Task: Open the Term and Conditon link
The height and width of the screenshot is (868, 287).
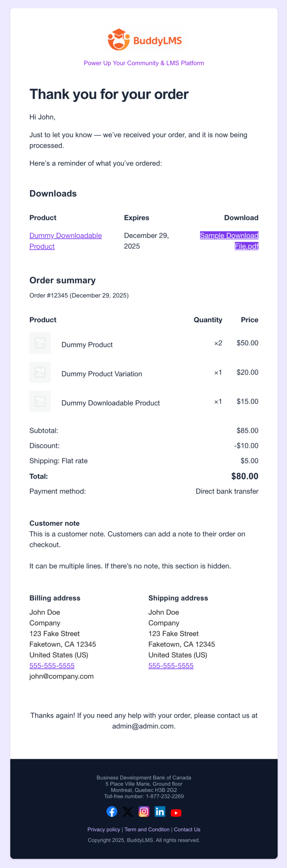Action: (147, 829)
